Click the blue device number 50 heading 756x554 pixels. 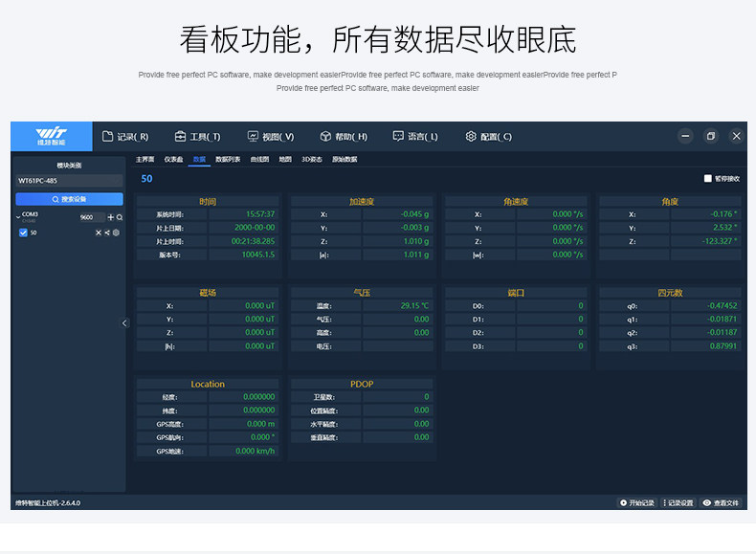click(146, 179)
